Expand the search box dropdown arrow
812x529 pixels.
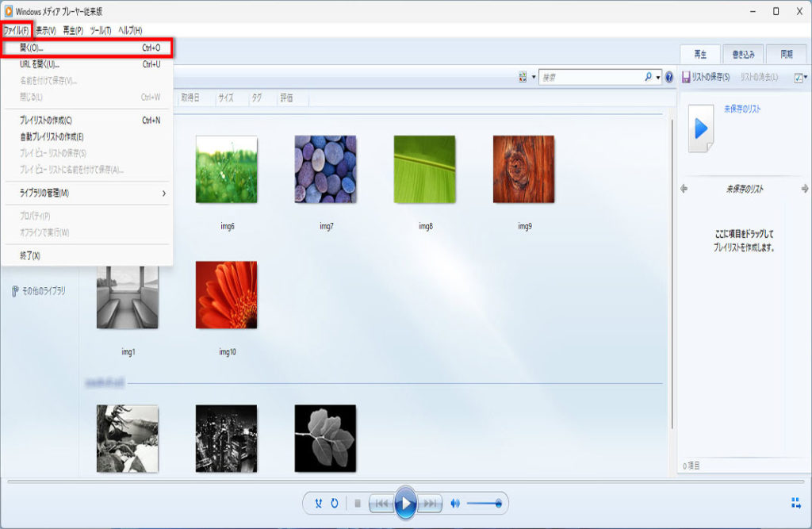point(658,78)
